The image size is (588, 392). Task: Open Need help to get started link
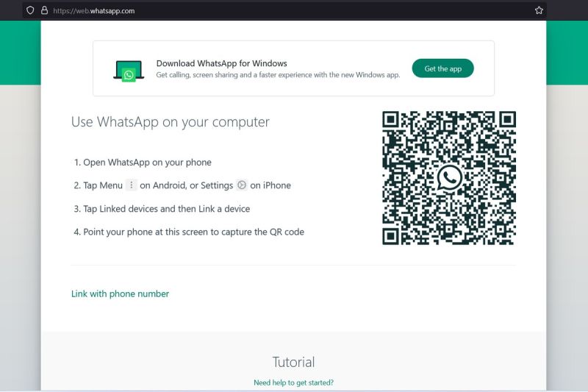click(293, 382)
